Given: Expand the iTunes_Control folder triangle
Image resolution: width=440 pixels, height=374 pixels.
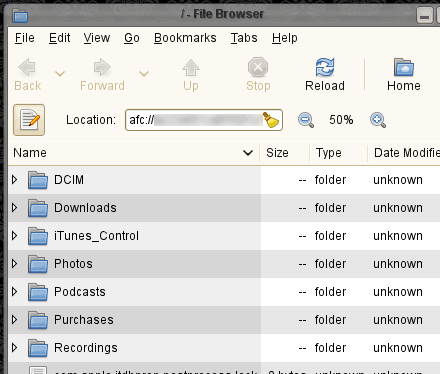Looking at the screenshot, I should pos(14,236).
